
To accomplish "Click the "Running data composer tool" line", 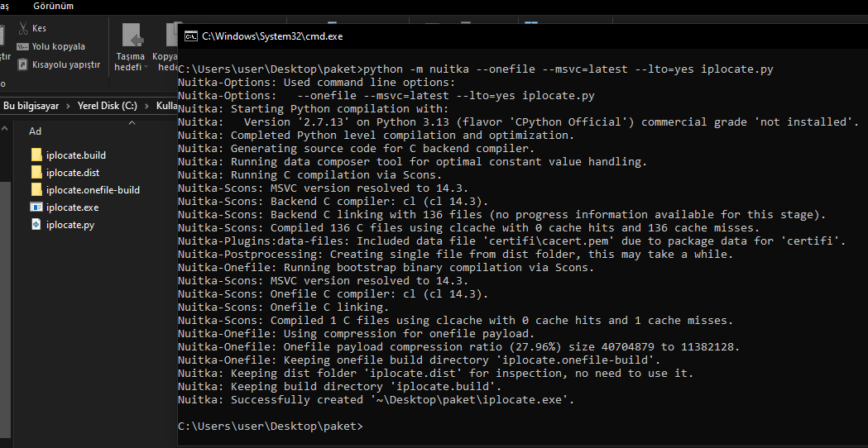I will [412, 161].
